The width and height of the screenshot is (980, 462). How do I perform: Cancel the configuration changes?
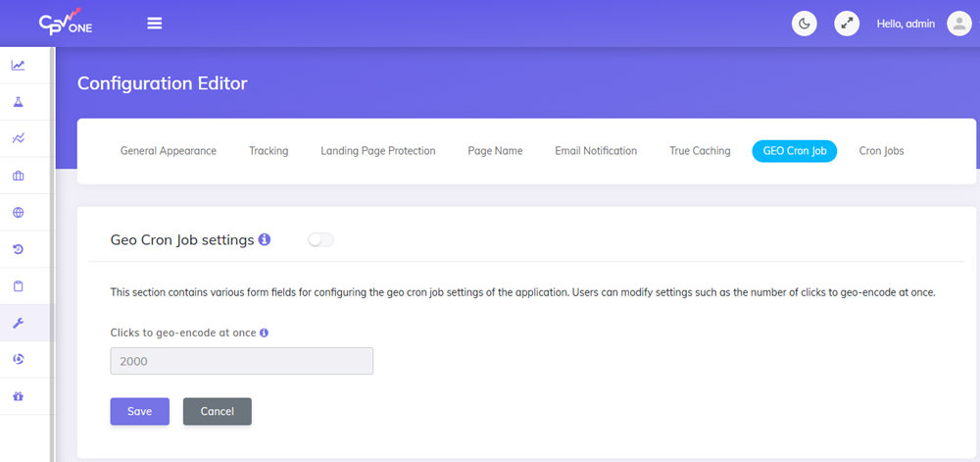(218, 411)
